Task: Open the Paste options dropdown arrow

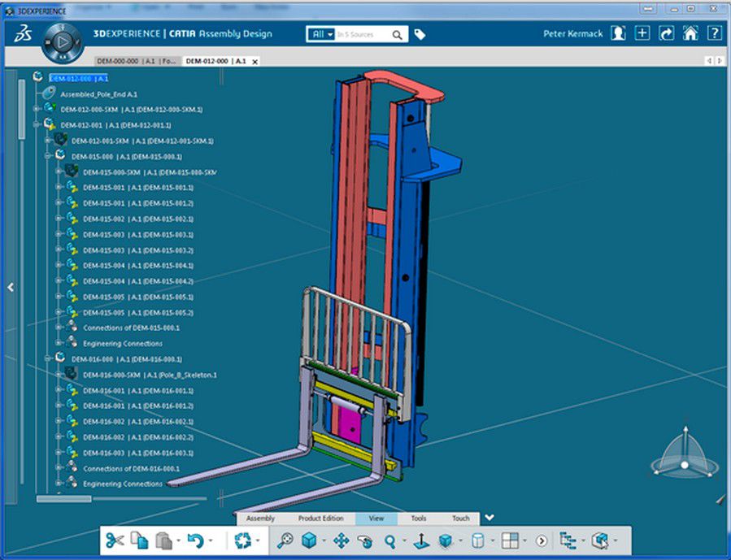Action: (x=179, y=540)
